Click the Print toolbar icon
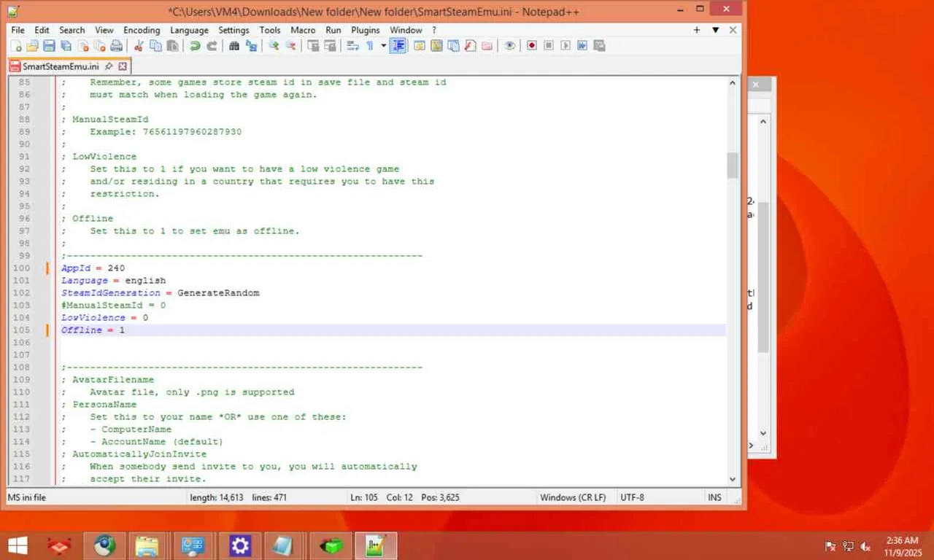The image size is (934, 560). point(116,46)
